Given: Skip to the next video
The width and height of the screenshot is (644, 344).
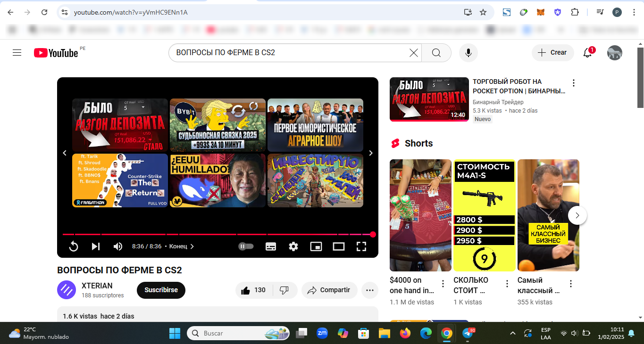Looking at the screenshot, I should (96, 246).
